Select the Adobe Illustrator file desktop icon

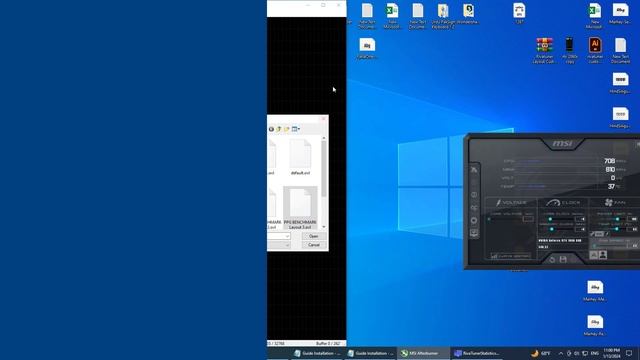pyautogui.click(x=595, y=50)
